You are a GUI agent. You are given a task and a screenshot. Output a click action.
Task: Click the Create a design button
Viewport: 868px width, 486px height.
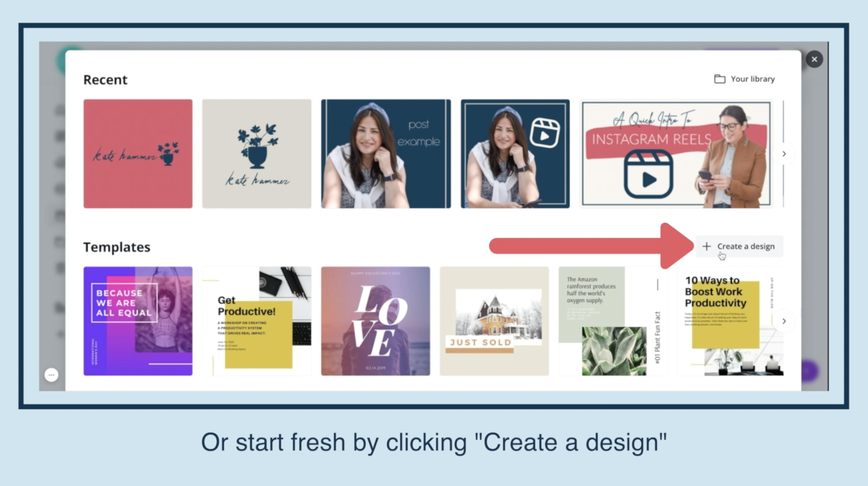pos(739,246)
